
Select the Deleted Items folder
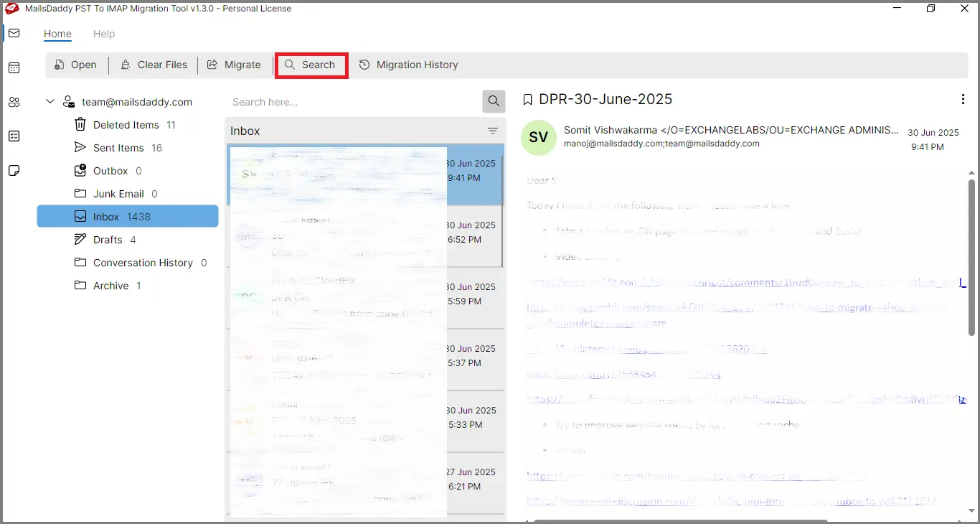pos(126,125)
